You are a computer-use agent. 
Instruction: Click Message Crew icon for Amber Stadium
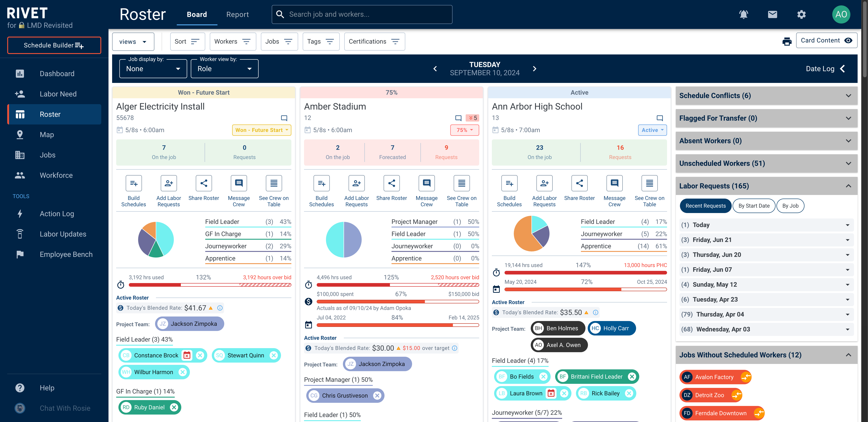[427, 183]
